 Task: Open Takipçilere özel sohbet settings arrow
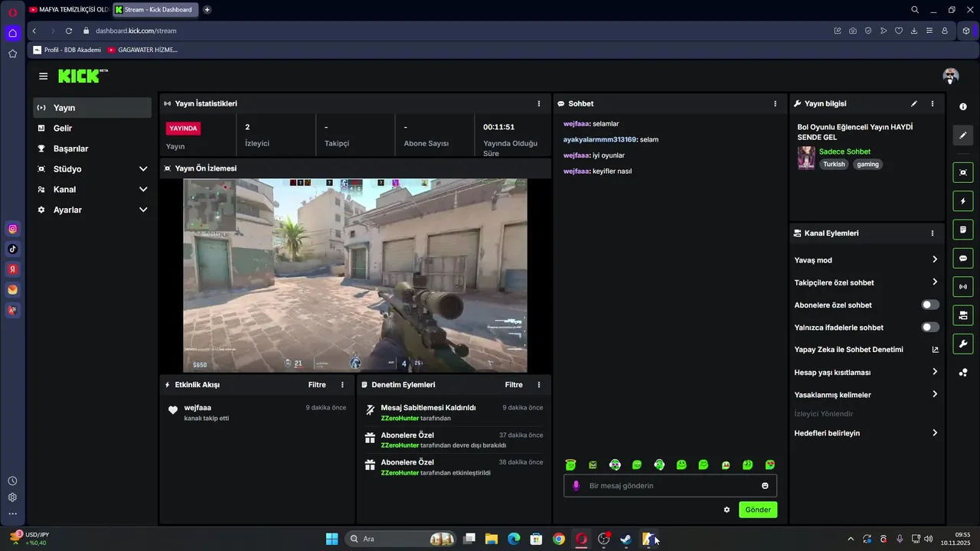(x=935, y=282)
